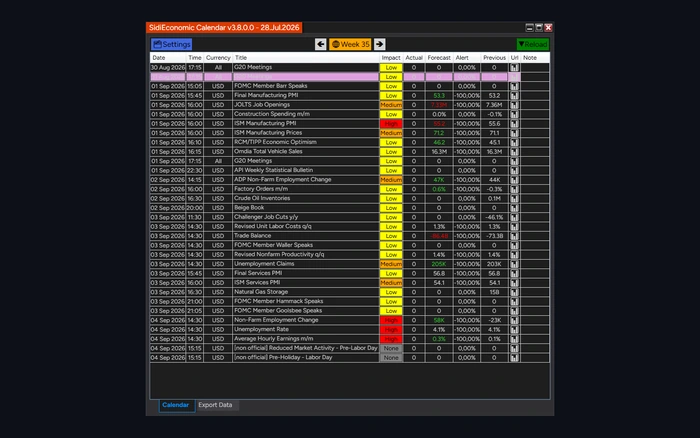Select the highlighted pink G20 Meetings row
This screenshot has width=700, height=438.
point(335,77)
